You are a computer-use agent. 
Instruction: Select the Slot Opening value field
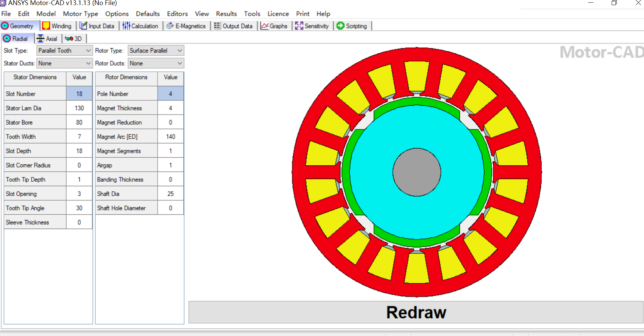[79, 194]
